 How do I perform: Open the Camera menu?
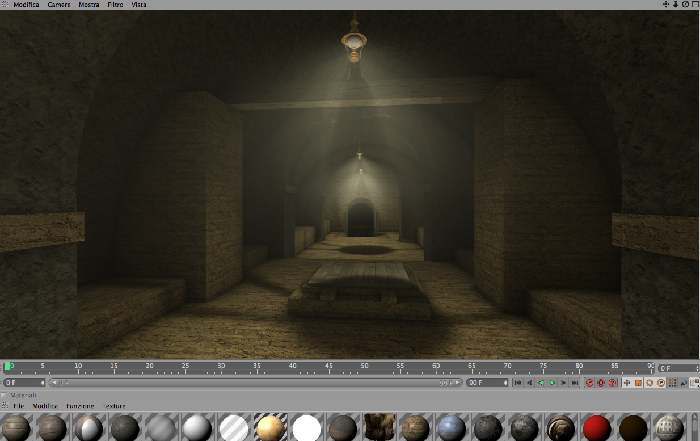[x=58, y=4]
